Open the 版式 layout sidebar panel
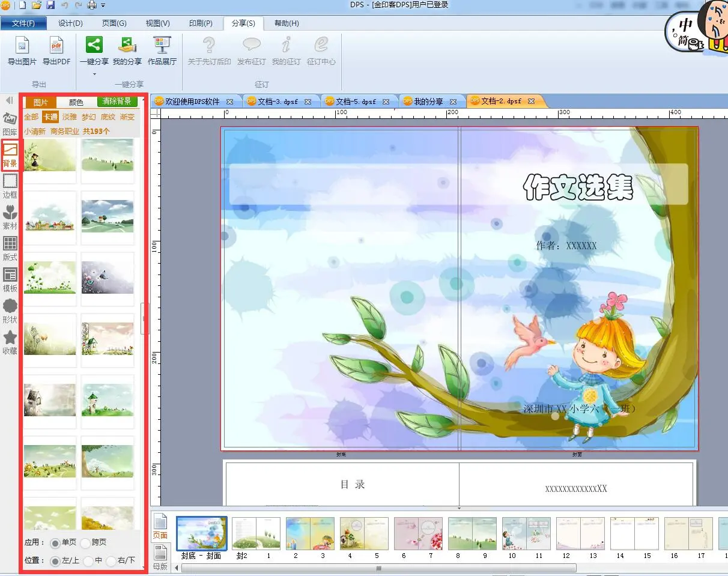Viewport: 728px width, 576px height. pyautogui.click(x=10, y=243)
